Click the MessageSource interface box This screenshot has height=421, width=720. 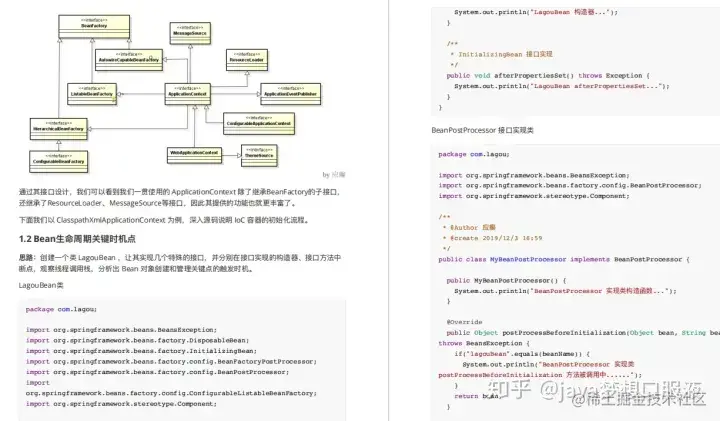click(190, 33)
